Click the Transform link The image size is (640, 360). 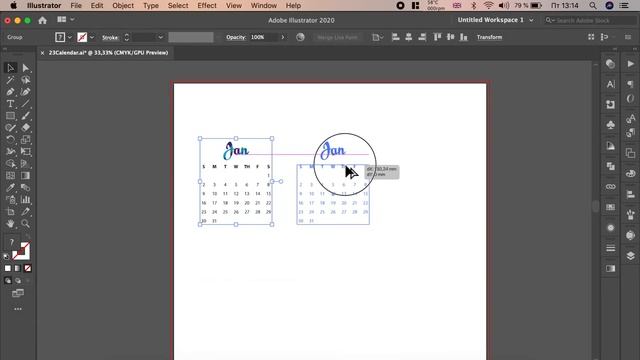point(489,37)
